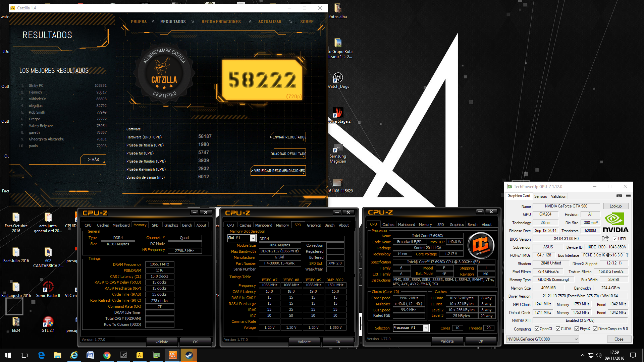This screenshot has width=644, height=362.
Task: Open the Action Center notification icon
Action: [x=633, y=355]
